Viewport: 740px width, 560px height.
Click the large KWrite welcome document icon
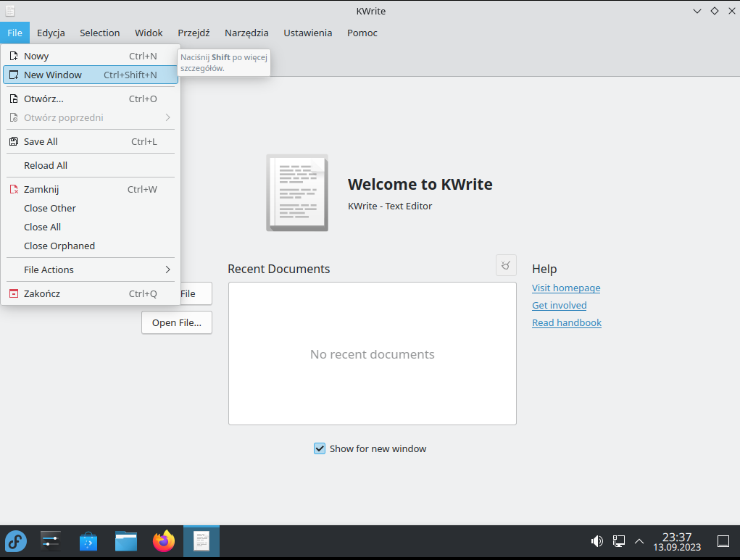[297, 193]
